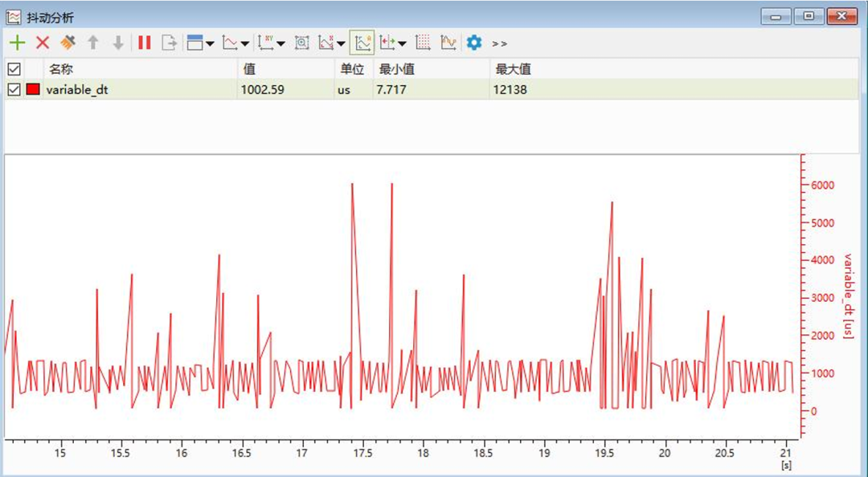Click the grey move-up arrow icon
Image resolution: width=868 pixels, height=477 pixels.
pyautogui.click(x=93, y=43)
